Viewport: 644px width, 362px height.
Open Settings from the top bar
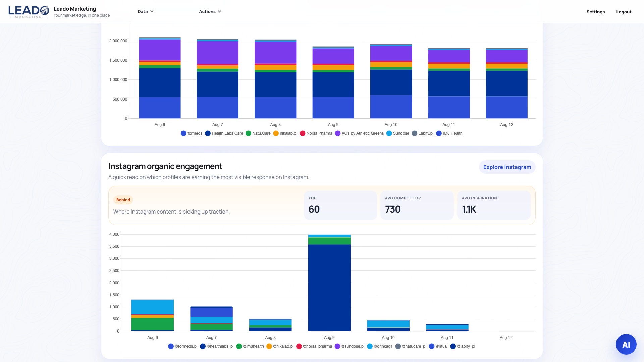[595, 12]
